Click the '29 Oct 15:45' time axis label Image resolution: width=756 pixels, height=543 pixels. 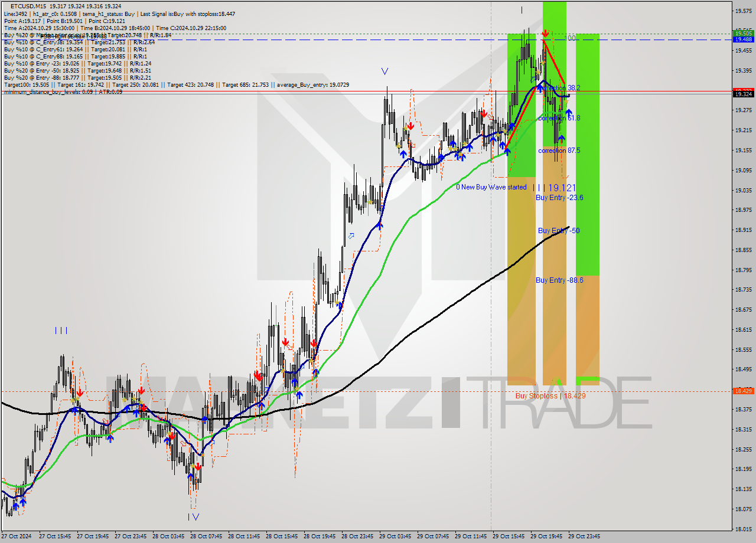[x=509, y=537]
